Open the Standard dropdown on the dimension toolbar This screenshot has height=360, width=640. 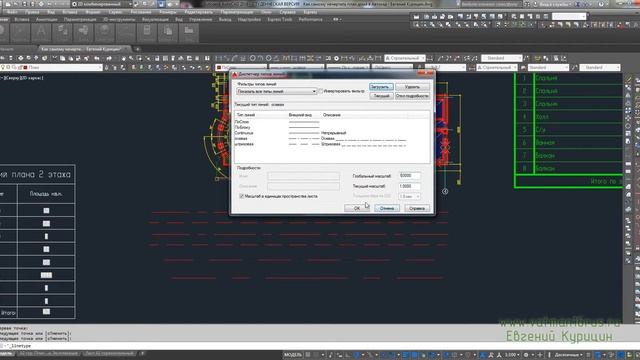(x=502, y=58)
